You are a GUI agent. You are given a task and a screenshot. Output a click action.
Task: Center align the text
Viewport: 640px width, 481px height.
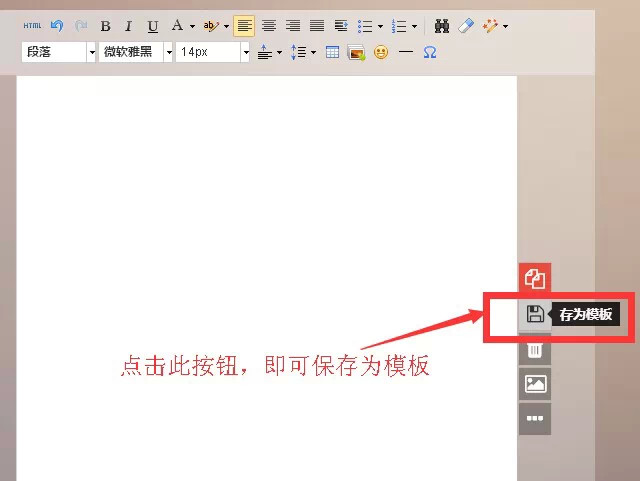pos(269,26)
